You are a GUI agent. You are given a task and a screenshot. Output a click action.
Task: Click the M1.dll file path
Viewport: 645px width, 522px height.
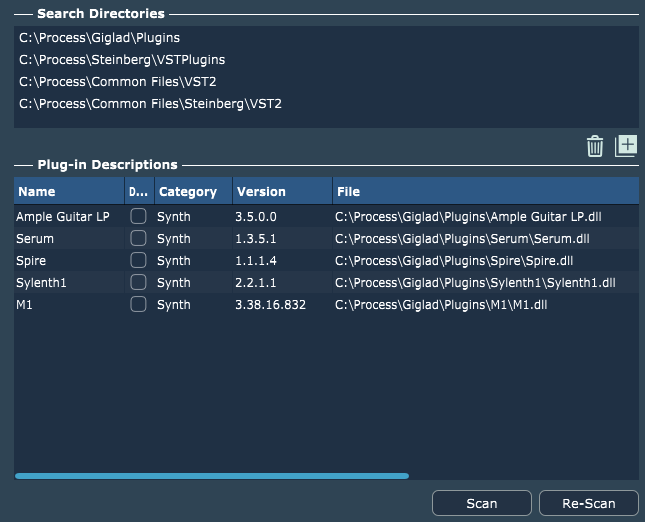pos(441,305)
